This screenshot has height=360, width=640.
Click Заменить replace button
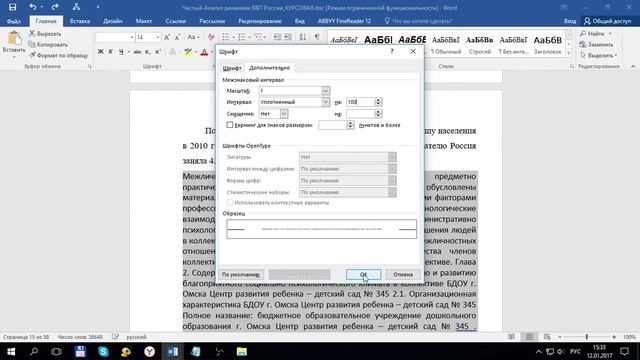tap(596, 44)
